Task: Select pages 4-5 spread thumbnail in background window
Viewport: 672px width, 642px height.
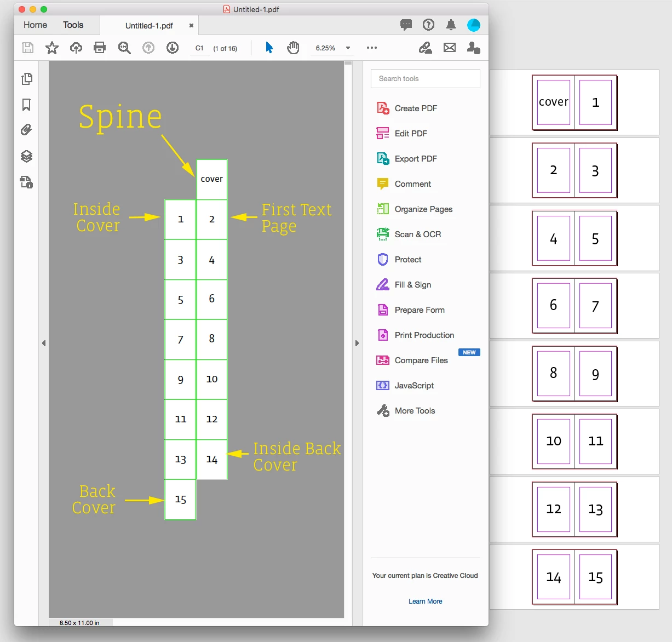Action: (575, 238)
